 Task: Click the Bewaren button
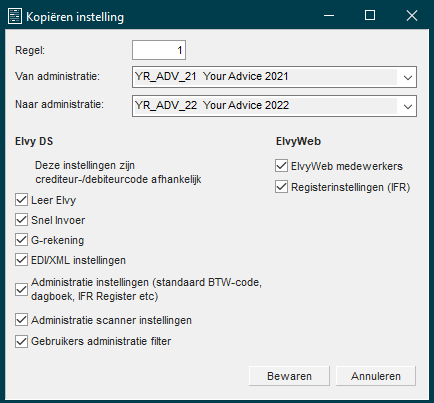tap(289, 376)
